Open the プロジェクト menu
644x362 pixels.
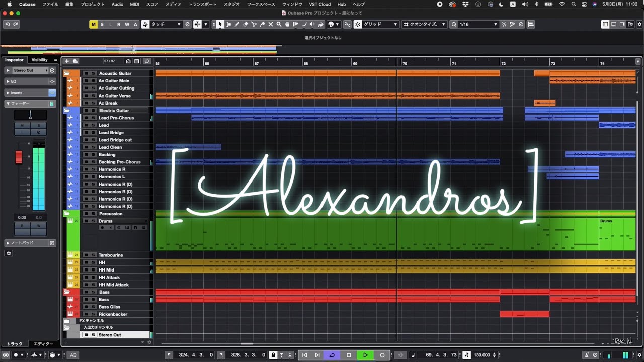point(93,4)
